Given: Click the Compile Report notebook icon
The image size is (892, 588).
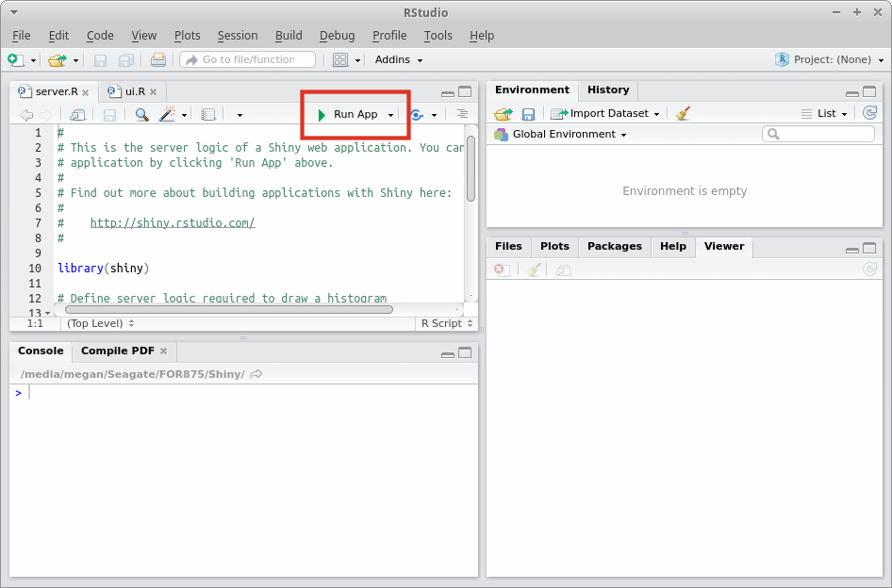Looking at the screenshot, I should point(208,115).
